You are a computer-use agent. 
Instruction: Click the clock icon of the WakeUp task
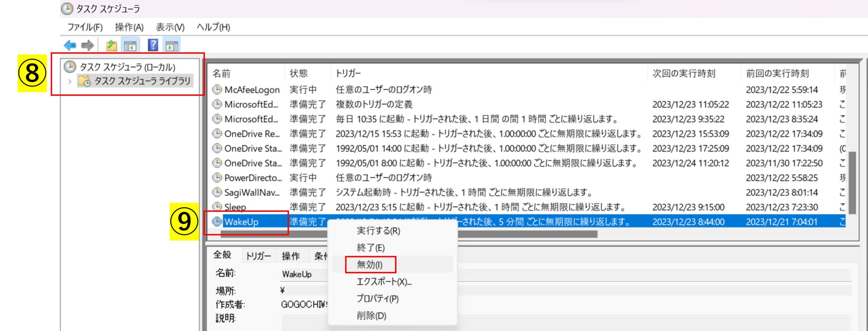(217, 222)
